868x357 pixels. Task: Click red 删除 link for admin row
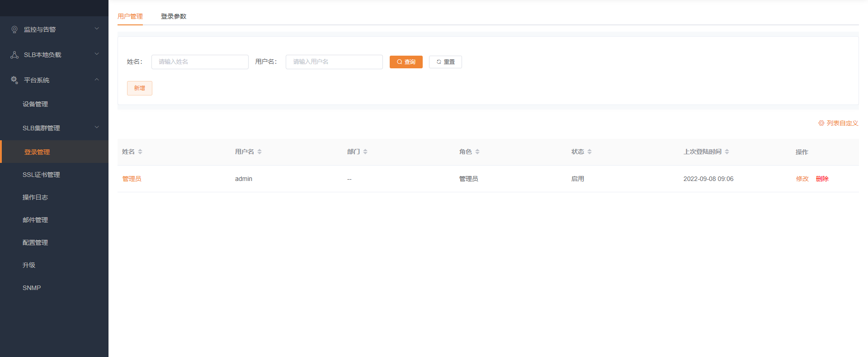822,179
